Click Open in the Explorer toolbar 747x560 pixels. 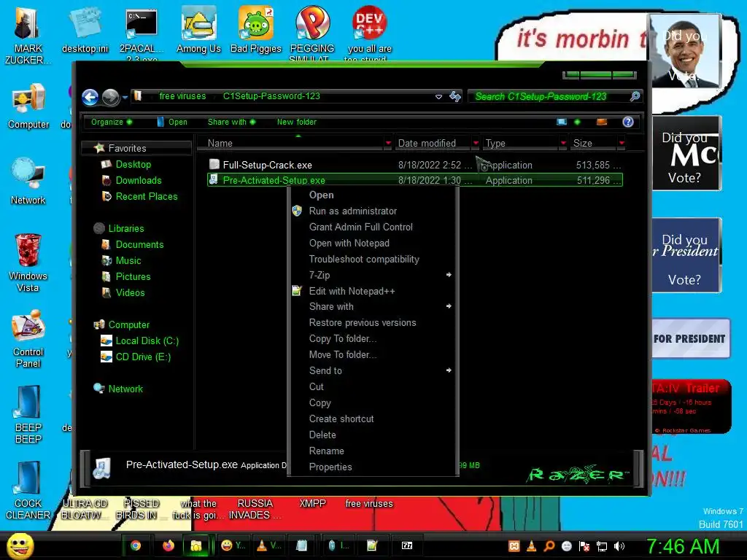[172, 122]
